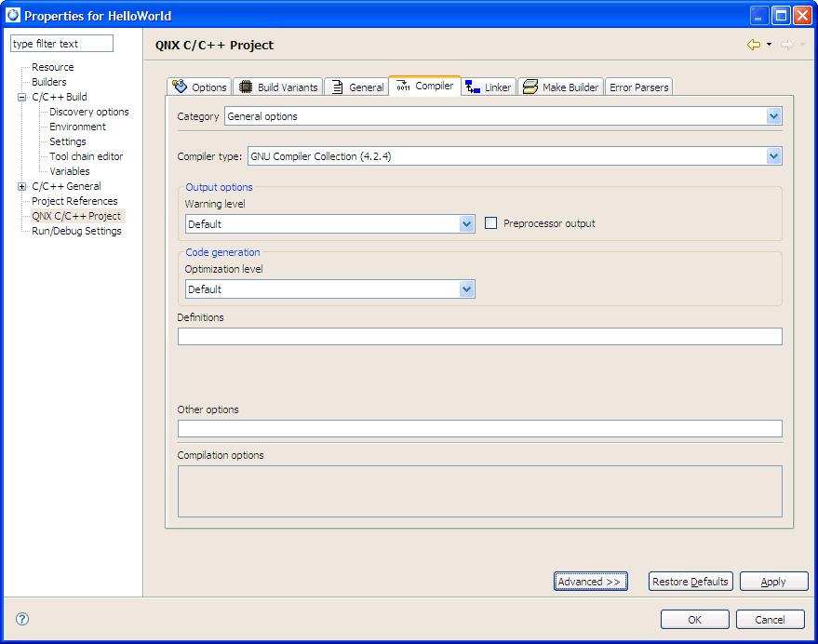Screen dimensions: 818x644
Task: Expand the C/C++ General tree node
Action: [22, 186]
